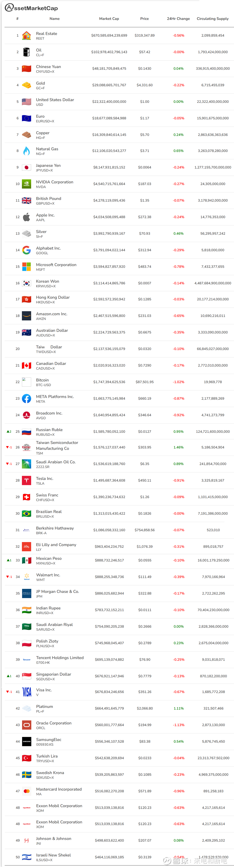Click the AssetMarketCap logo
The width and height of the screenshot is (234, 868).
[x=31, y=8]
